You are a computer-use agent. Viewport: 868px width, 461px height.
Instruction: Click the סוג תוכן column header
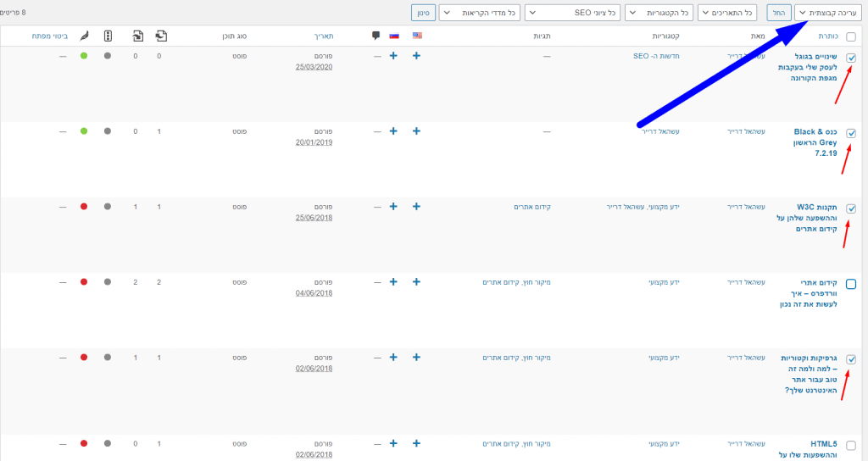click(x=235, y=36)
